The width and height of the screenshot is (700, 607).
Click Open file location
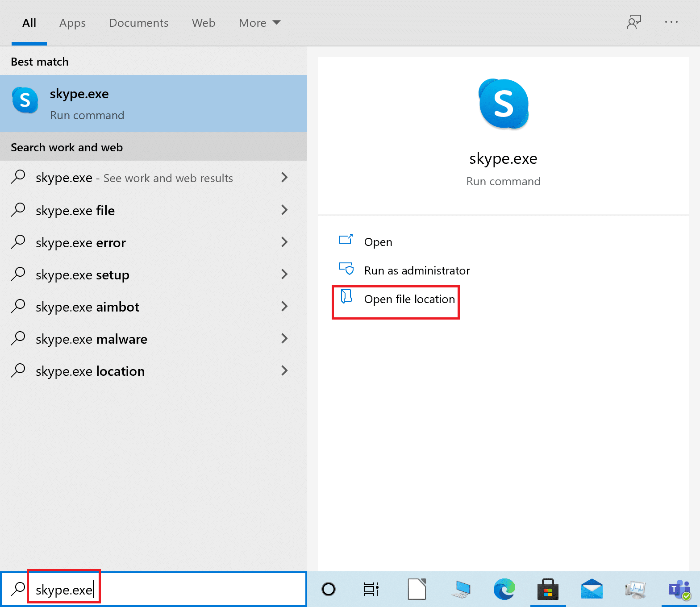tap(409, 299)
